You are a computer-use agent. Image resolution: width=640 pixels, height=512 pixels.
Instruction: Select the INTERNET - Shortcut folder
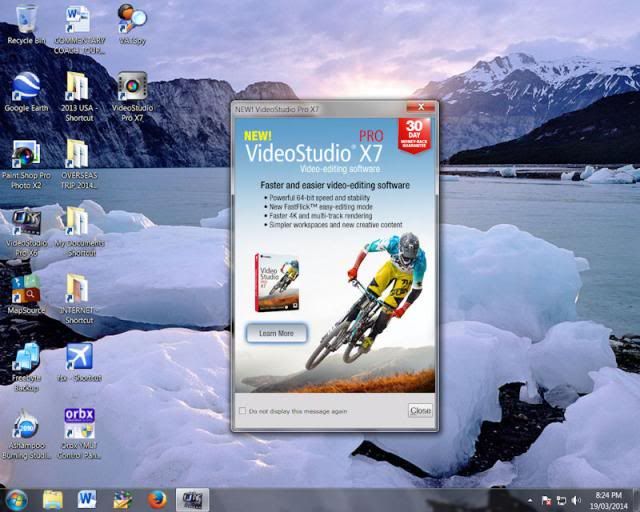tap(79, 299)
